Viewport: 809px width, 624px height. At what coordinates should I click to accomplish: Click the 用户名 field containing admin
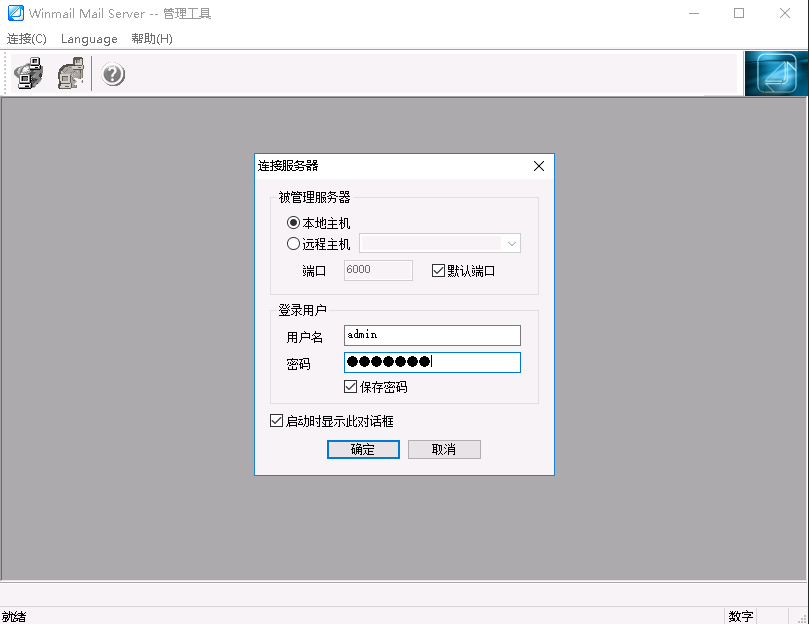(432, 335)
